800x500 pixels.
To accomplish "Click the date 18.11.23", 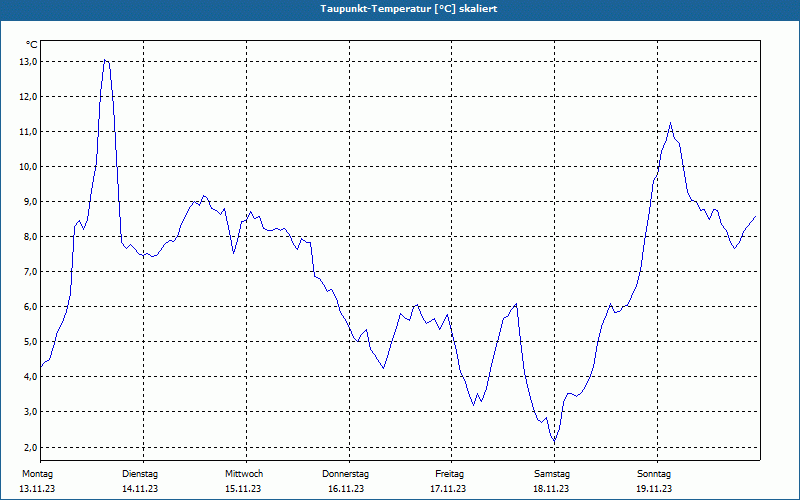I will tap(551, 489).
